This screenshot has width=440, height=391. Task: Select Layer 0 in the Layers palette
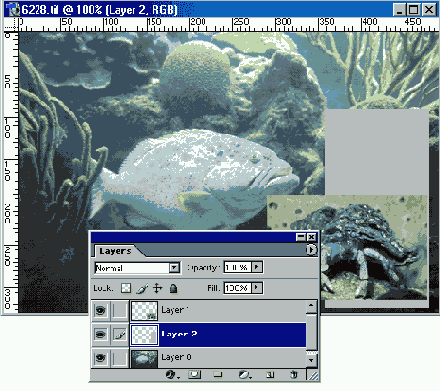pos(218,358)
